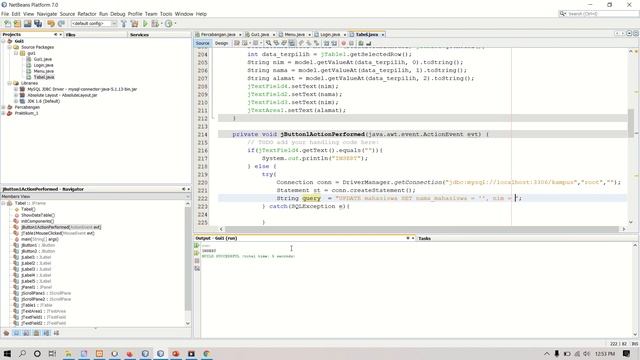Screen dimensions: 640x360
Task: Run the project with green arrow
Action: (x=145, y=24)
